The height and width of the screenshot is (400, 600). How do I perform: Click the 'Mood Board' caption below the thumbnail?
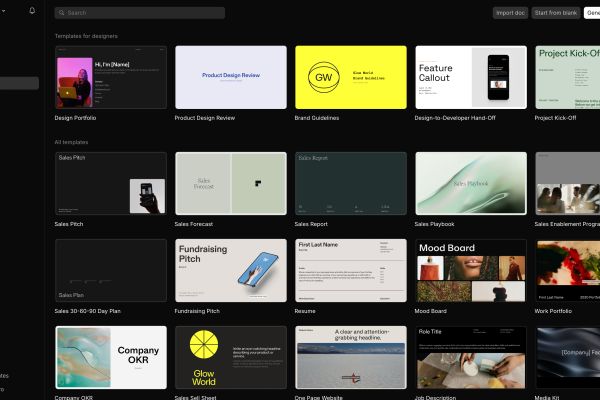[x=430, y=311]
